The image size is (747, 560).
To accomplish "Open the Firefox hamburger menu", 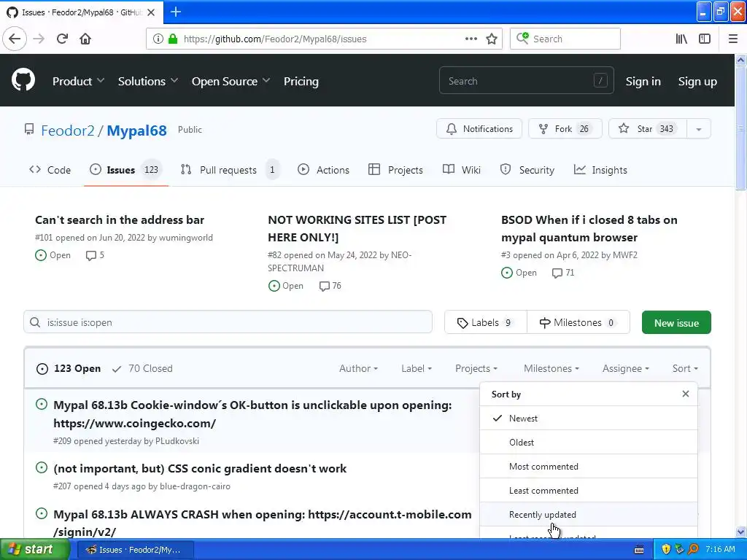I will [732, 39].
